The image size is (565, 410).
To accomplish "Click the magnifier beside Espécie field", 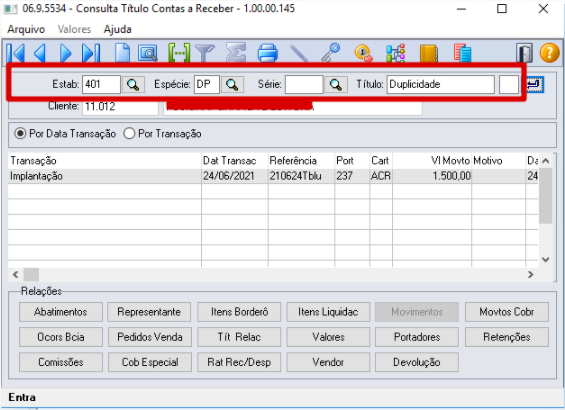I will pyautogui.click(x=232, y=85).
